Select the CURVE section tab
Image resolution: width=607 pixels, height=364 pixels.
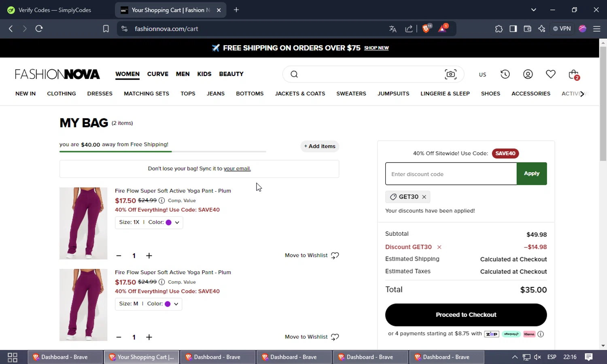(158, 74)
